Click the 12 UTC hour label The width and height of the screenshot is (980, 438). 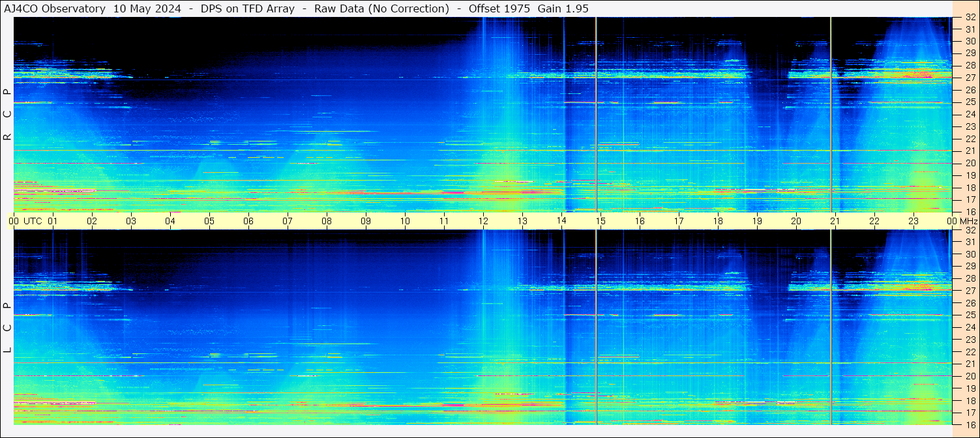(x=483, y=221)
